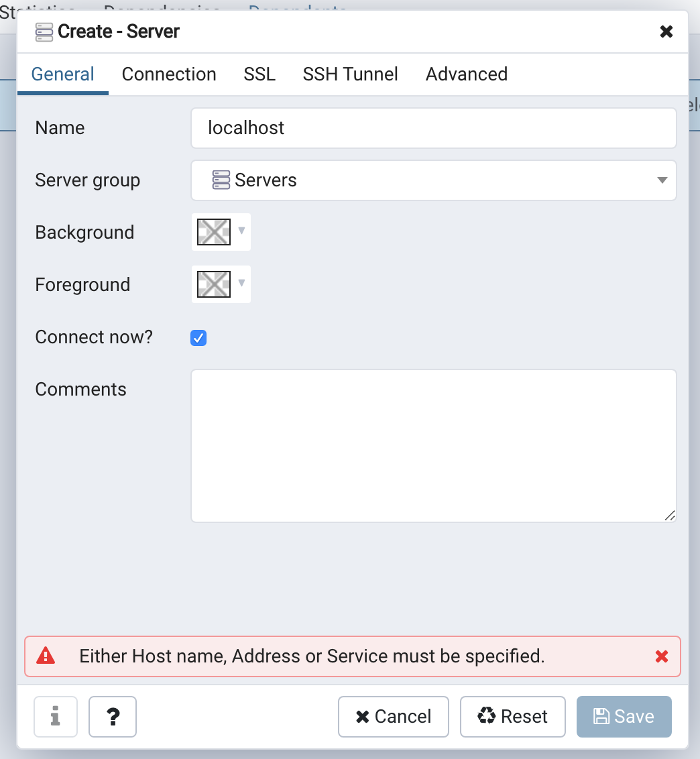This screenshot has height=759, width=700.
Task: Click the floppy disk icon on Save button
Action: 603,717
